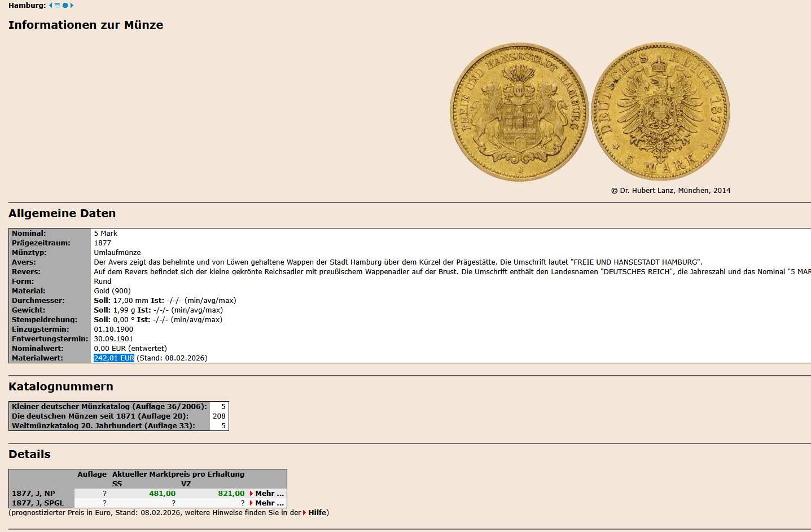811x532 pixels.
Task: Open the Reichsadler reverse coin image
Action: pyautogui.click(x=661, y=112)
